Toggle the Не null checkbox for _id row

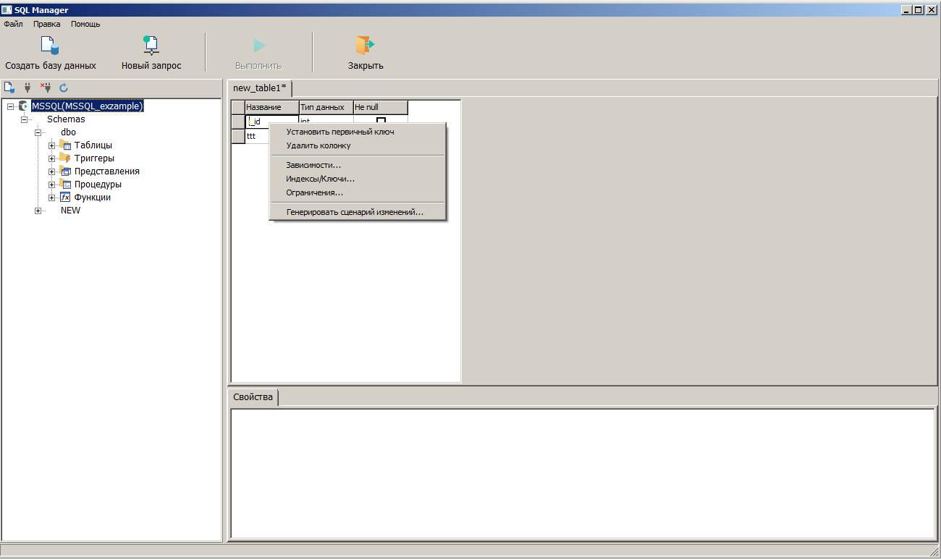click(381, 122)
